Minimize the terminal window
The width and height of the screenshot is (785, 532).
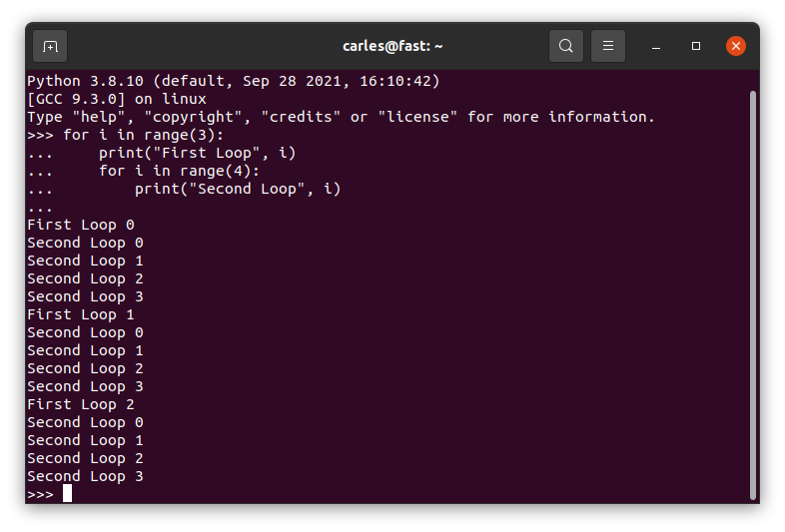(656, 46)
